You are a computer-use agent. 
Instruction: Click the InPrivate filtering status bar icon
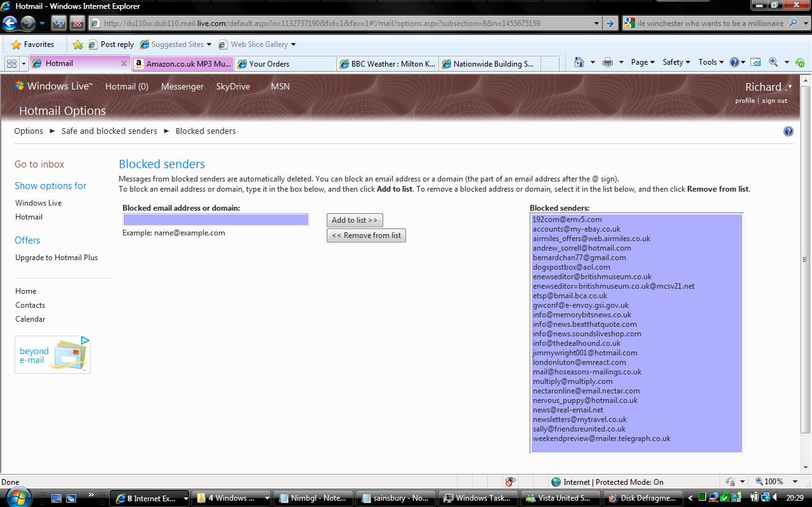point(510,482)
